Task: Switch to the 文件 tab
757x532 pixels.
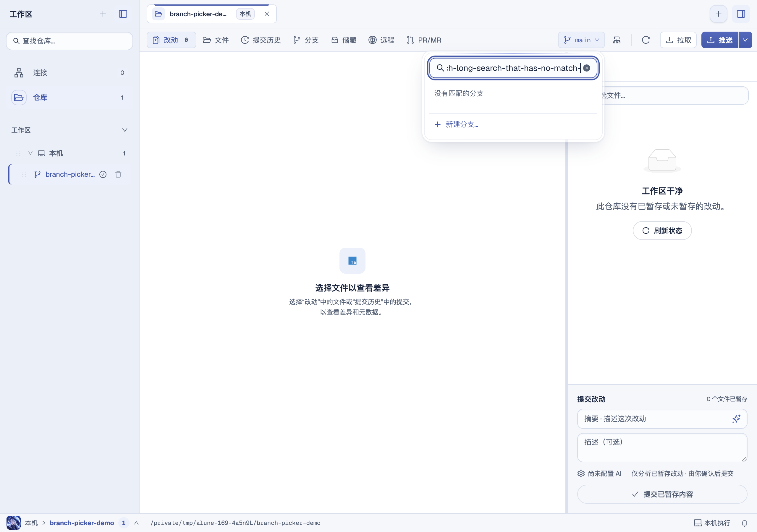Action: pos(216,40)
